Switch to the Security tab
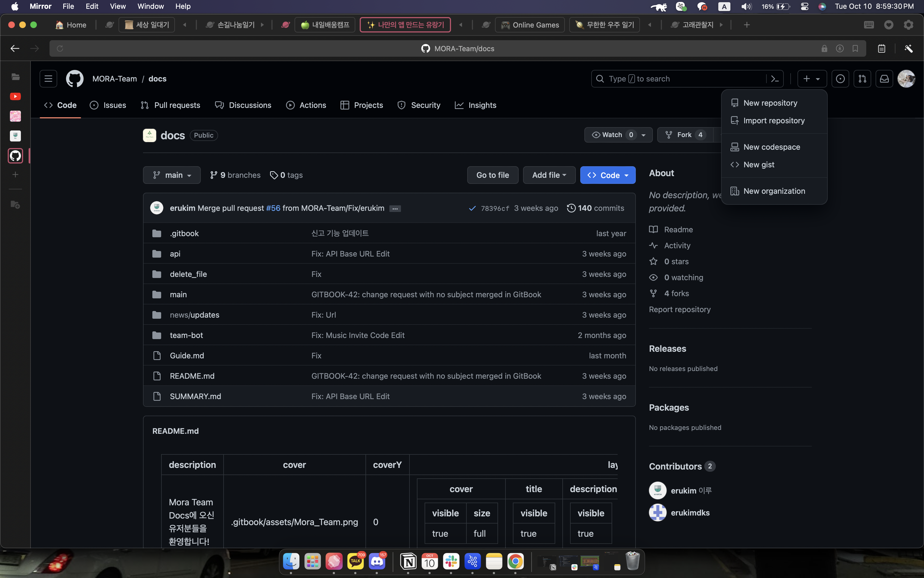Image resolution: width=924 pixels, height=578 pixels. [419, 105]
